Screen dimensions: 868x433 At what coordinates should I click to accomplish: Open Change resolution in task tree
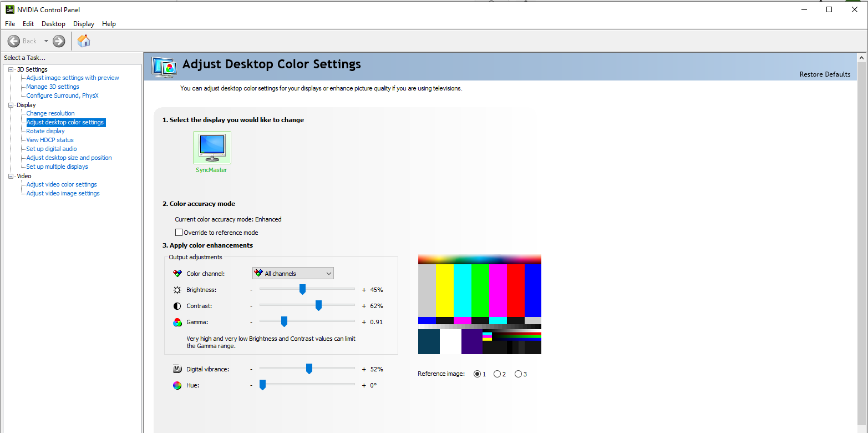(50, 113)
